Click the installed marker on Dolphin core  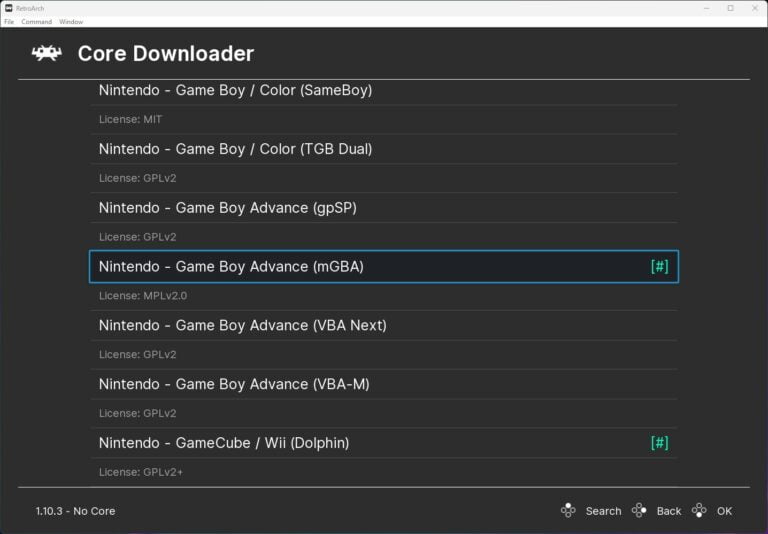coord(659,443)
